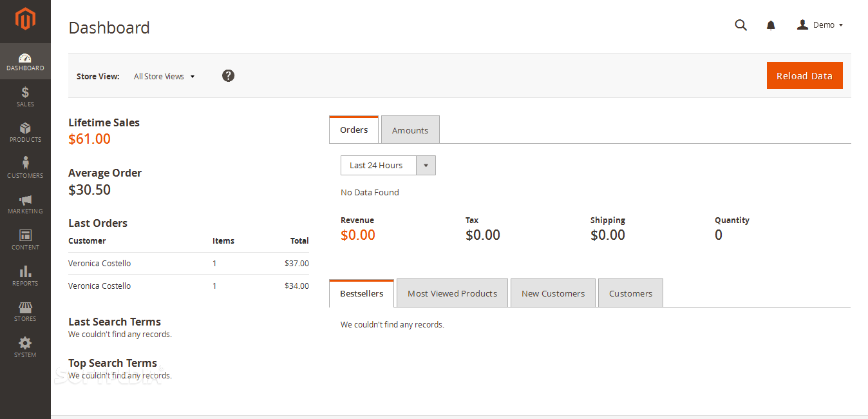This screenshot has height=419, width=868.
Task: Open the notifications bell icon
Action: pyautogui.click(x=771, y=25)
